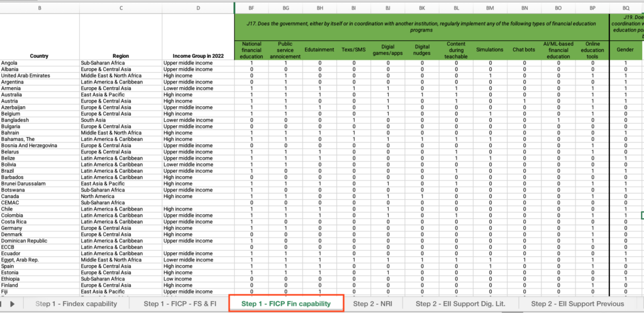Select the 'United Arab Emirates' cell
This screenshot has height=313, width=644.
pyautogui.click(x=40, y=75)
